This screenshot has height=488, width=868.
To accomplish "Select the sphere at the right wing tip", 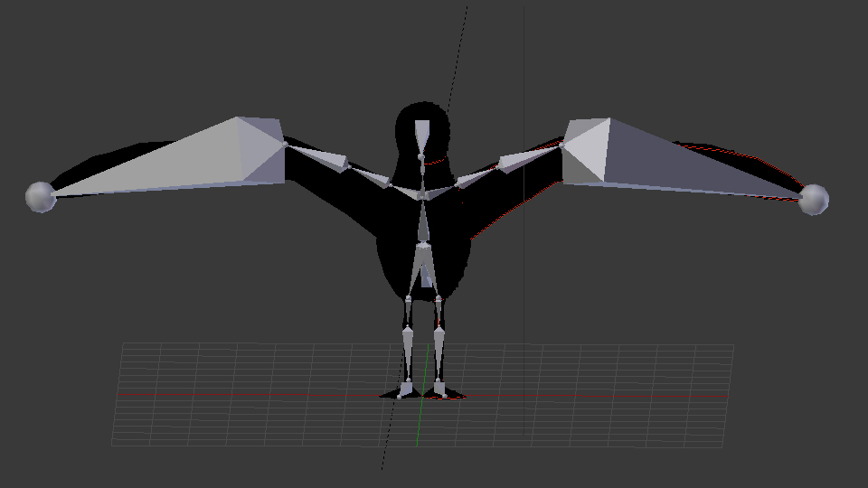I will coord(813,200).
